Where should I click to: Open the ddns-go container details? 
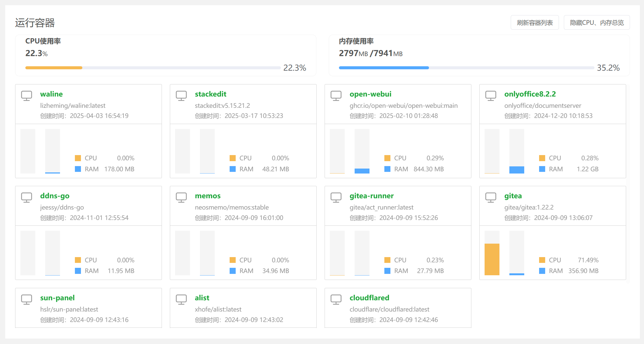55,196
